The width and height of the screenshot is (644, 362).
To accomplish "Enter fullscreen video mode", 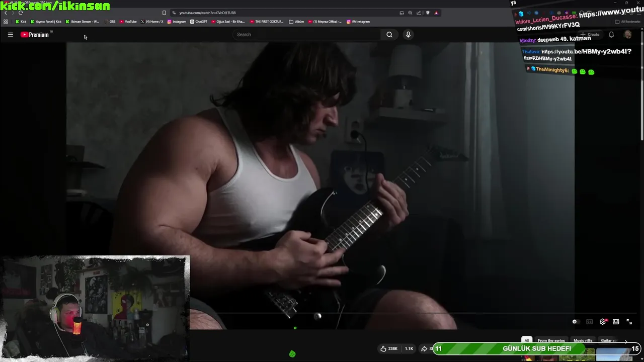I will click(629, 322).
